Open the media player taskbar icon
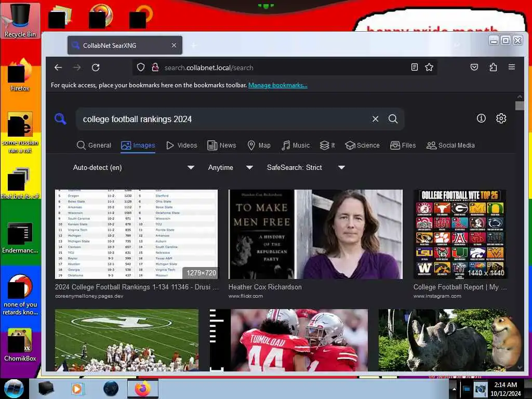 [77, 389]
